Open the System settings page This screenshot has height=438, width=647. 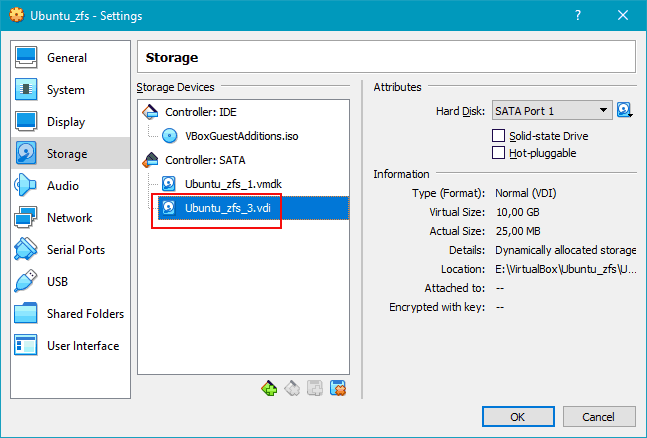point(70,90)
